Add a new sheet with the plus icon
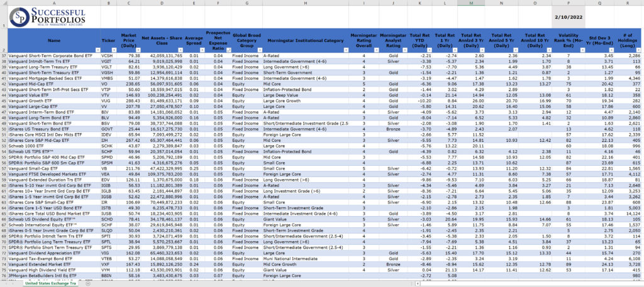 (x=88, y=283)
